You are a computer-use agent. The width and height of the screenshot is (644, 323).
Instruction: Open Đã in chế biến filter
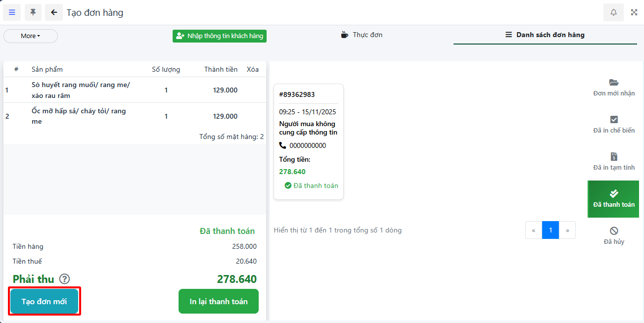click(614, 124)
